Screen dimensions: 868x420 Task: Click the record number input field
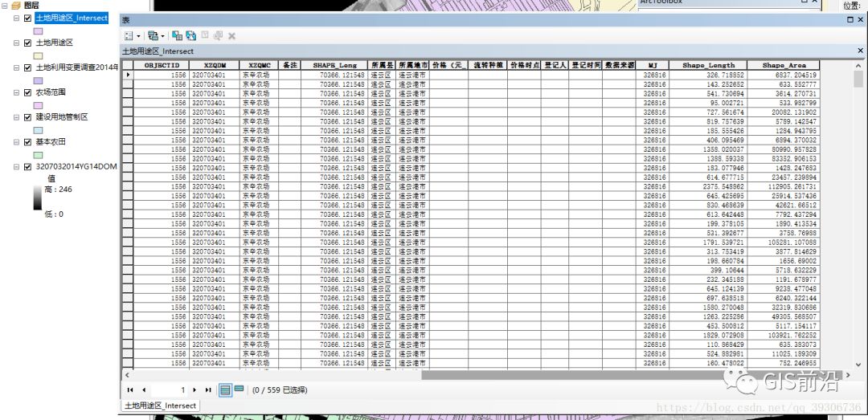coord(170,390)
